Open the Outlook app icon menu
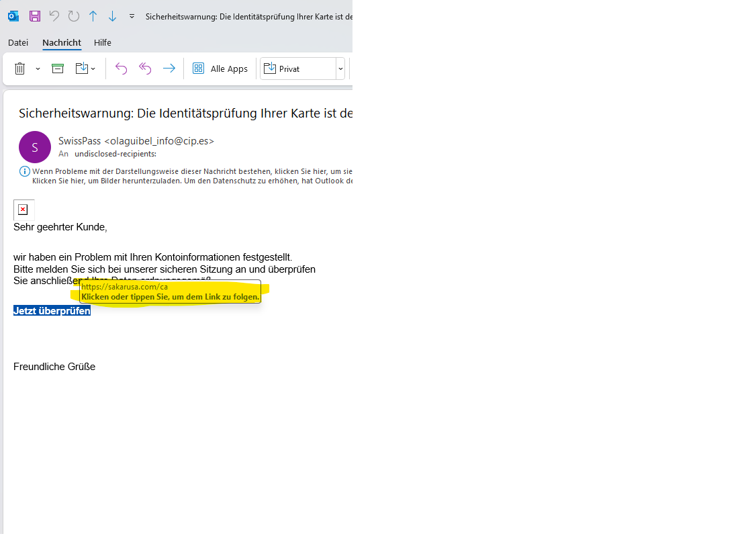Image resolution: width=756 pixels, height=540 pixels. coord(13,16)
